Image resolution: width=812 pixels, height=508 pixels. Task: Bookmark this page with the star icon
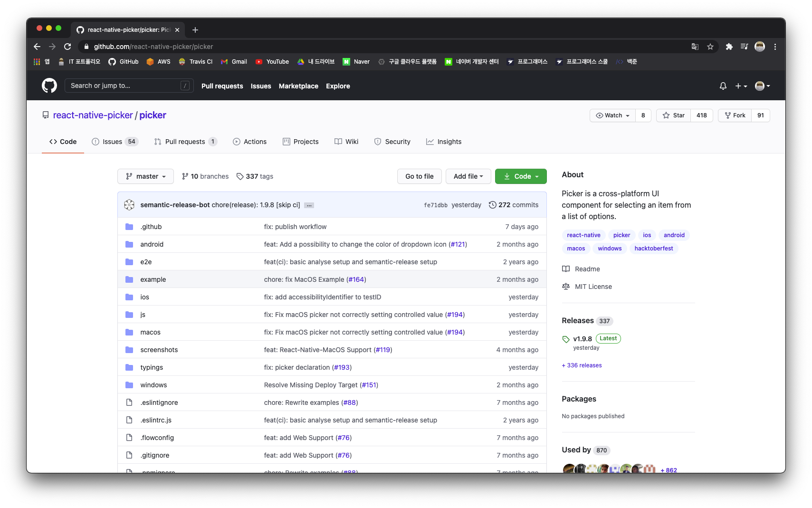710,47
